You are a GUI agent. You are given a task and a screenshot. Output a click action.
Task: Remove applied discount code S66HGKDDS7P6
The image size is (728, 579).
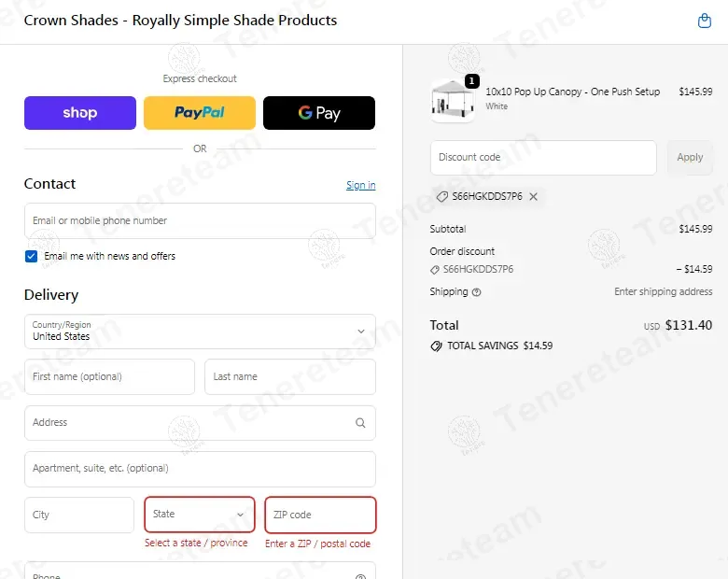pyautogui.click(x=534, y=197)
